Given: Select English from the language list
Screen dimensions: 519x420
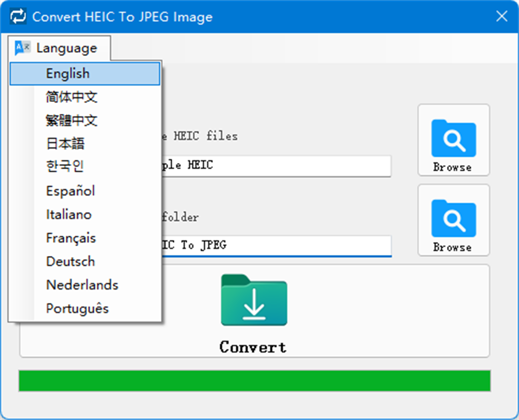Looking at the screenshot, I should [x=67, y=74].
